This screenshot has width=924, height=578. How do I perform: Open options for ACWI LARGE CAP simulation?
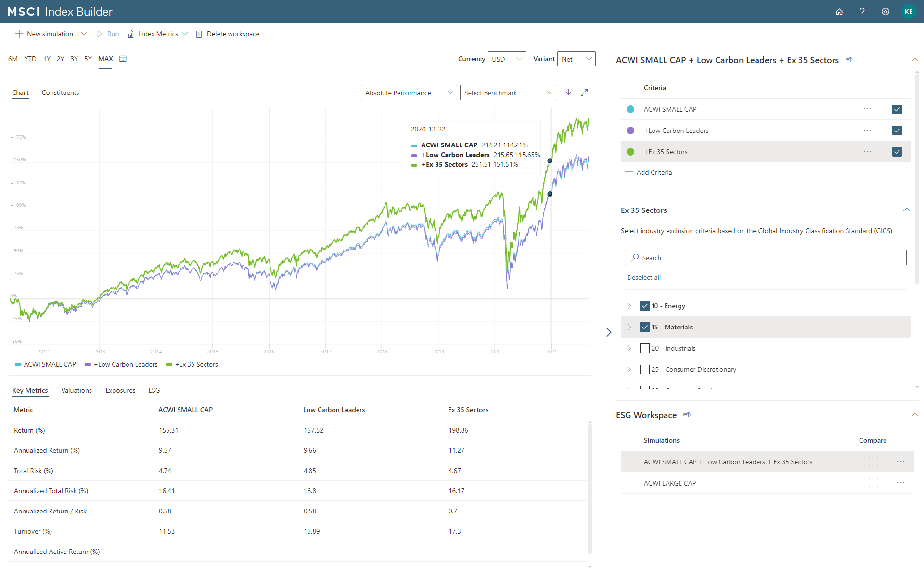point(900,483)
